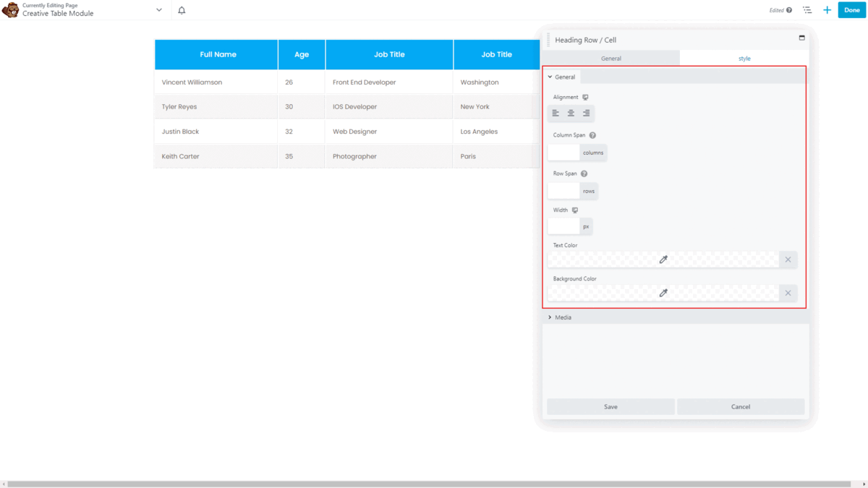Image resolution: width=868 pixels, height=488 pixels.
Task: Open the Text Color eyedropper picker
Action: point(663,259)
